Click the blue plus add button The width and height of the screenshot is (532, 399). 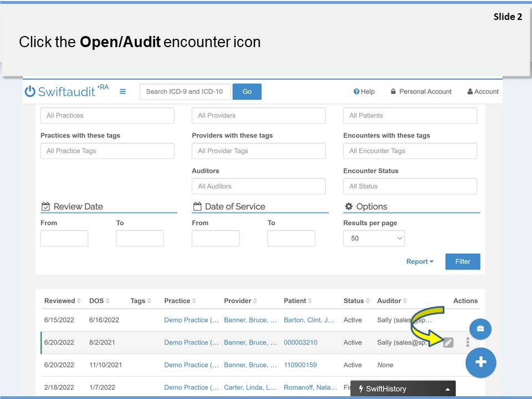coord(480,362)
